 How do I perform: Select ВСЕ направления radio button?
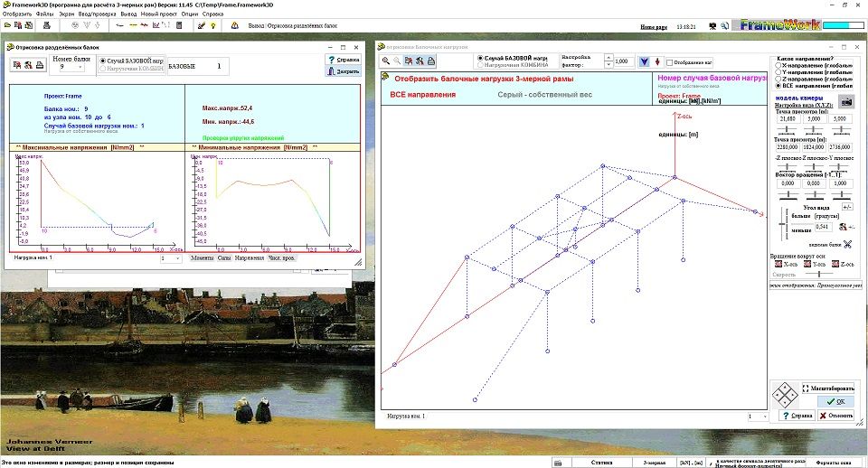click(778, 86)
